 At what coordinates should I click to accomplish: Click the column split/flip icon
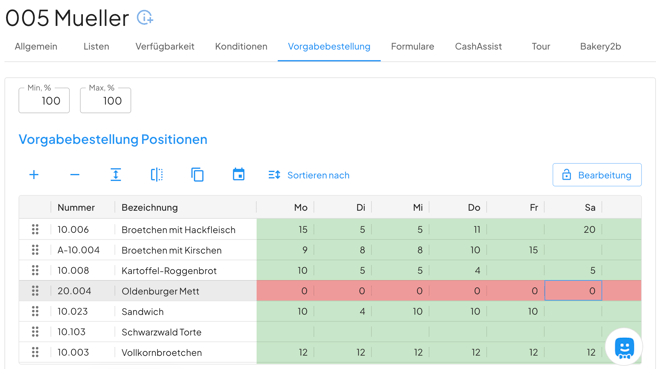pyautogui.click(x=157, y=175)
